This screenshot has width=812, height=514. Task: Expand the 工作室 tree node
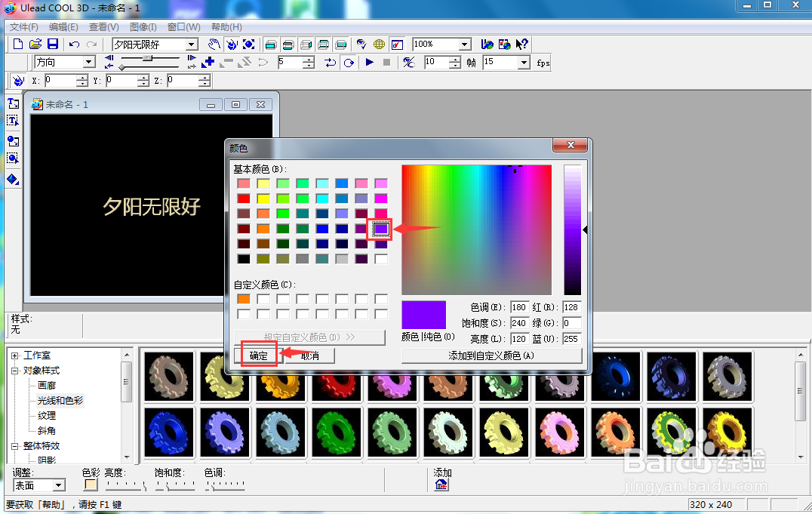coord(15,355)
